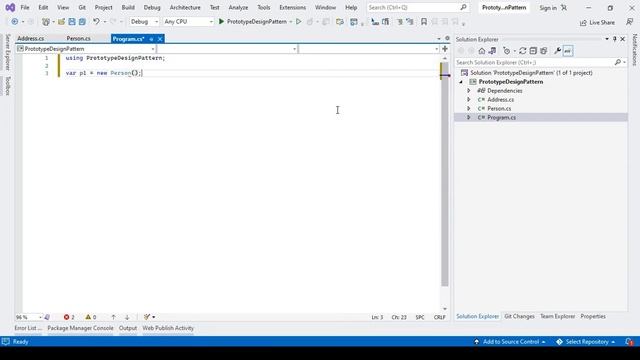Close the Program.cs tab
The height and width of the screenshot is (360, 640).
point(160,39)
